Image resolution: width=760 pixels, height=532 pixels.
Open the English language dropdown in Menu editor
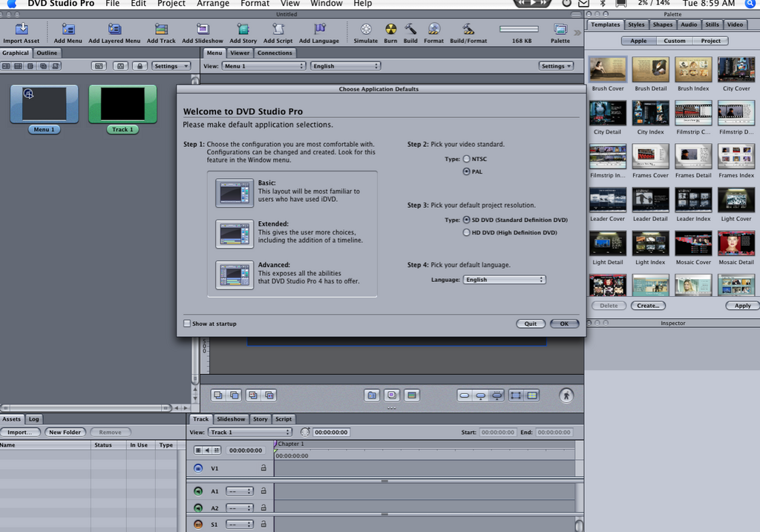pyautogui.click(x=345, y=66)
